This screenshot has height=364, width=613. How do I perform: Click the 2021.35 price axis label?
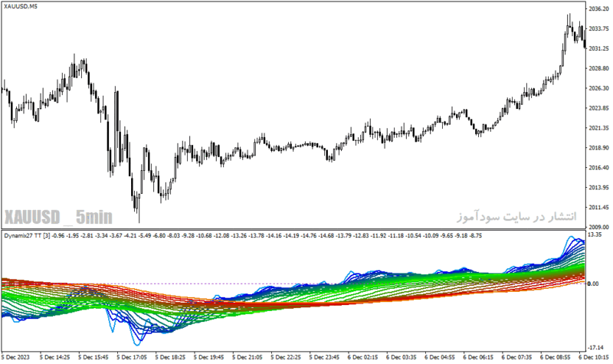pyautogui.click(x=598, y=128)
